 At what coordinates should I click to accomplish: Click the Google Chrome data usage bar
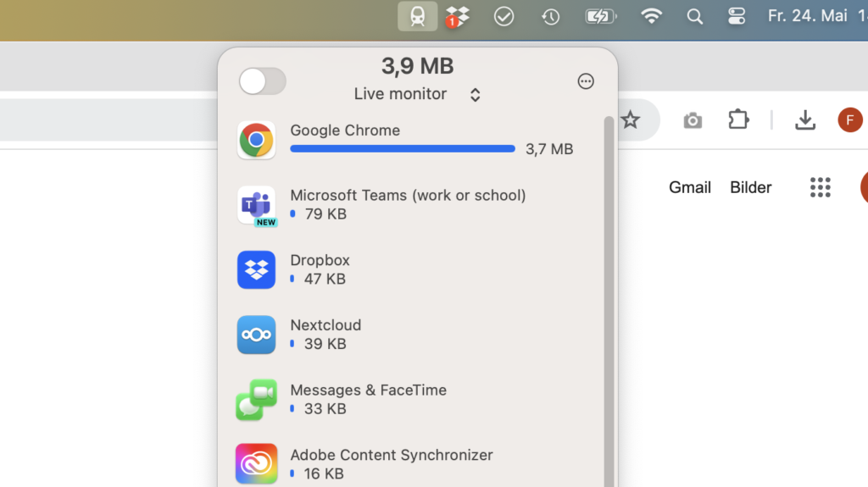tap(403, 148)
